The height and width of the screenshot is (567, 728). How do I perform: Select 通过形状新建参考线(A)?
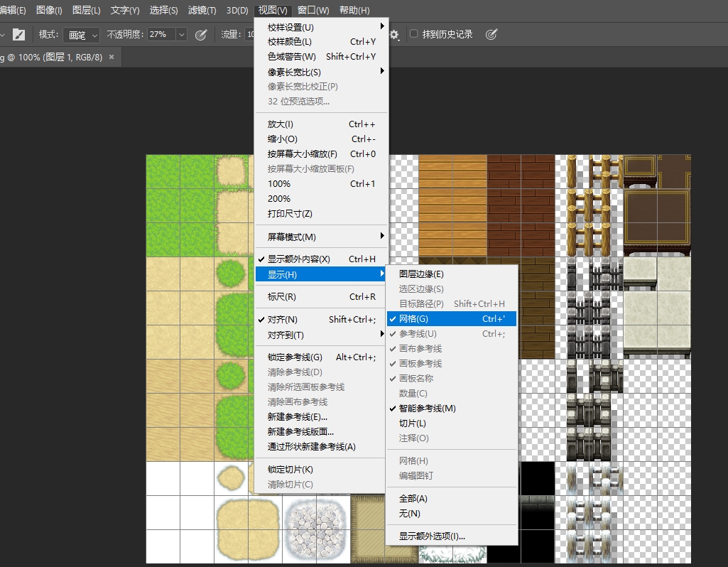pyautogui.click(x=321, y=447)
